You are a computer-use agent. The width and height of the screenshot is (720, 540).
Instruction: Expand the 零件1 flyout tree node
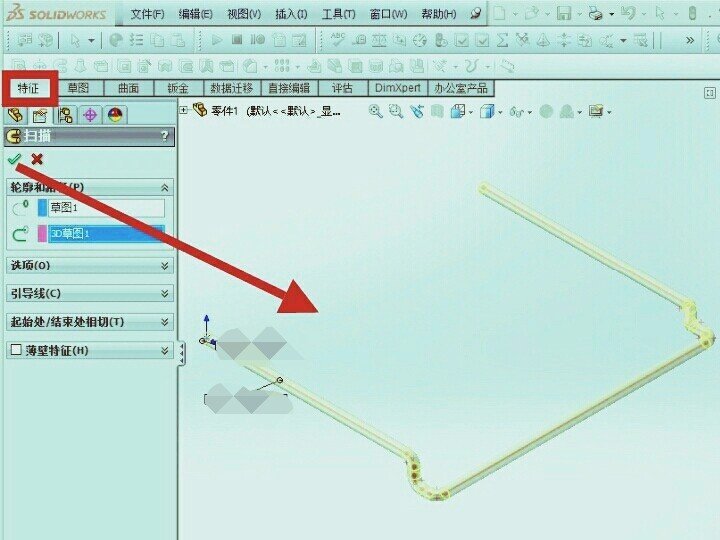(184, 110)
